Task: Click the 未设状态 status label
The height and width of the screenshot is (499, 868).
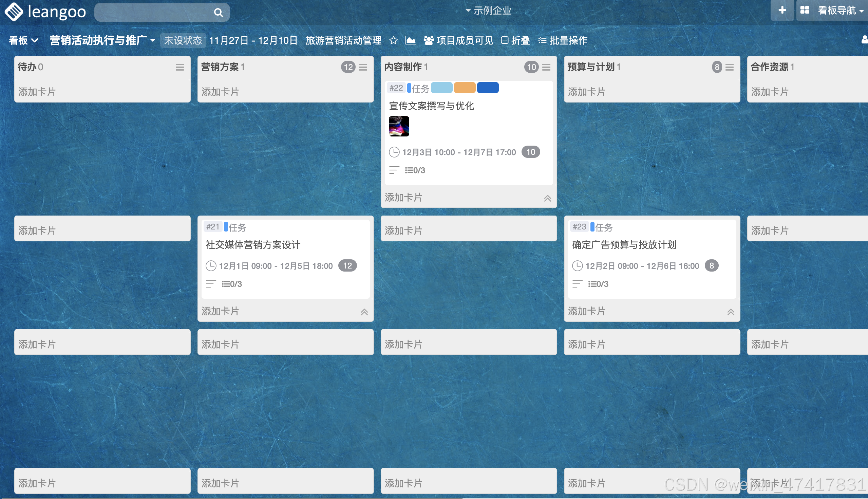Action: click(183, 40)
